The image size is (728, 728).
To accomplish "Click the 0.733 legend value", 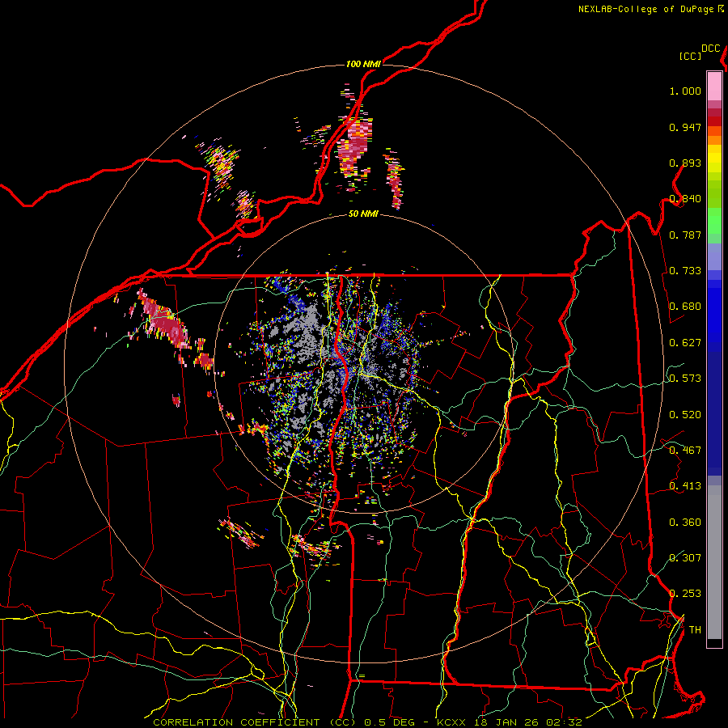I will tap(685, 271).
